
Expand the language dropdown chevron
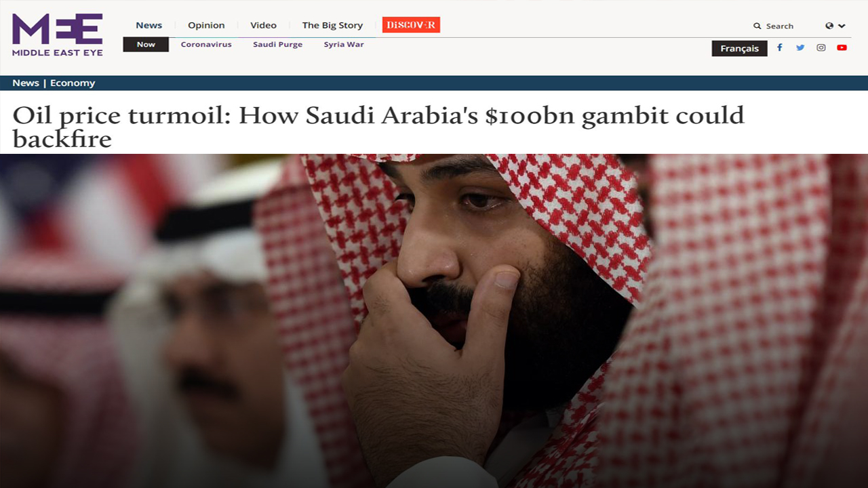pos(842,26)
